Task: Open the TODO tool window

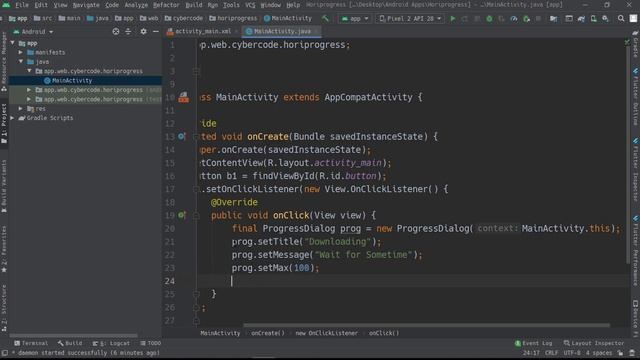Action: [x=151, y=343]
